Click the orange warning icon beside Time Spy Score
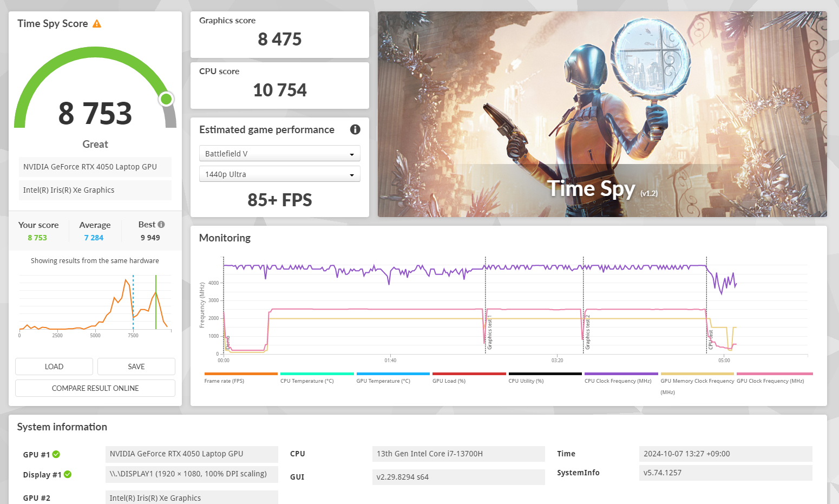This screenshot has height=504, width=839. [97, 24]
